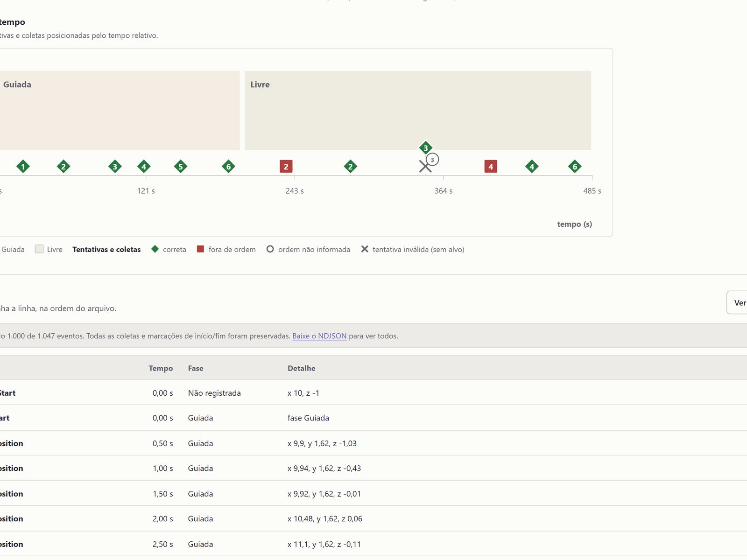Click the green diamond 'correta' legend icon
The image size is (747, 560).
tap(155, 249)
